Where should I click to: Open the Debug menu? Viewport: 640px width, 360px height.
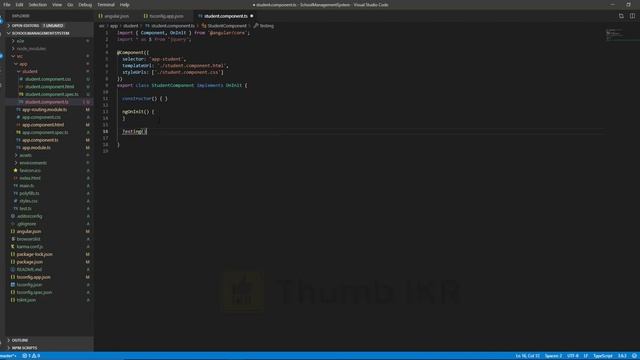(85, 5)
